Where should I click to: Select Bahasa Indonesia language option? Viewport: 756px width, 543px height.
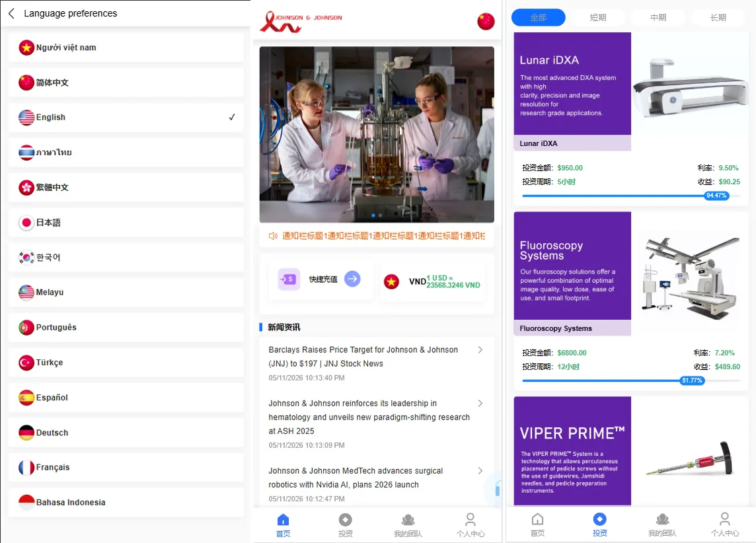[x=126, y=502]
